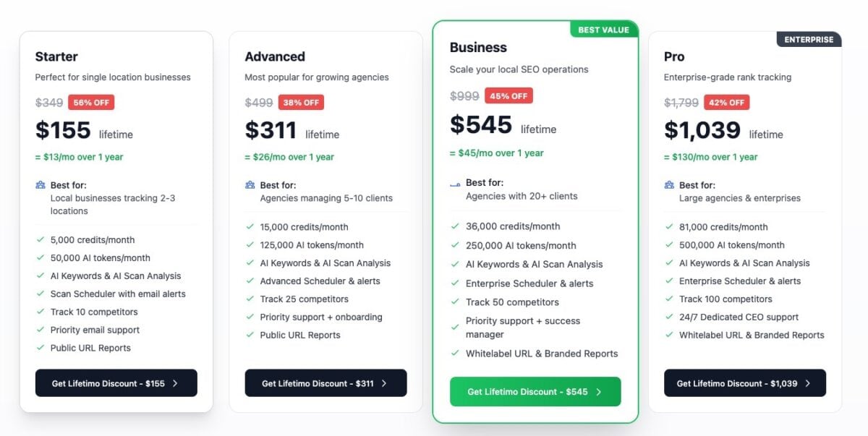Click the red 56% OFF badge
The width and height of the screenshot is (868, 436).
(91, 103)
